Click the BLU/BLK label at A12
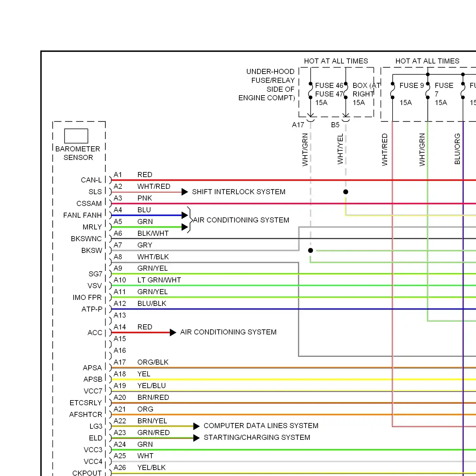Image resolution: width=476 pixels, height=476 pixels. click(x=152, y=303)
